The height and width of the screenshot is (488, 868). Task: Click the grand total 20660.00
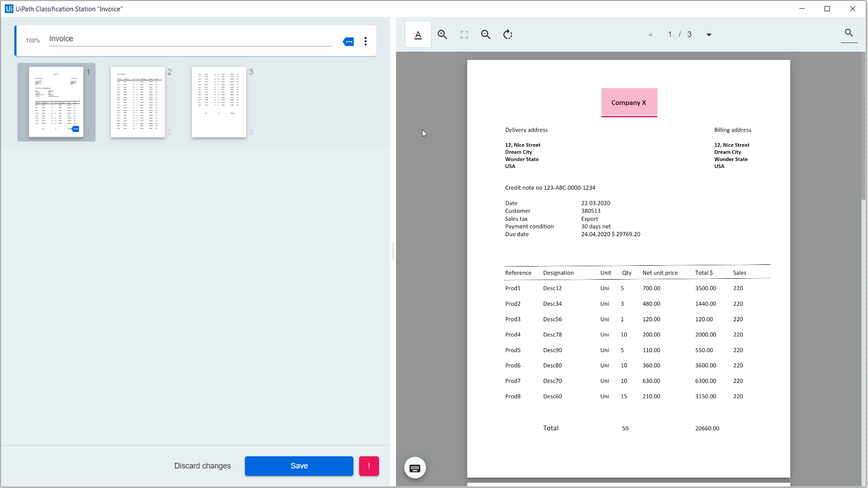[707, 428]
